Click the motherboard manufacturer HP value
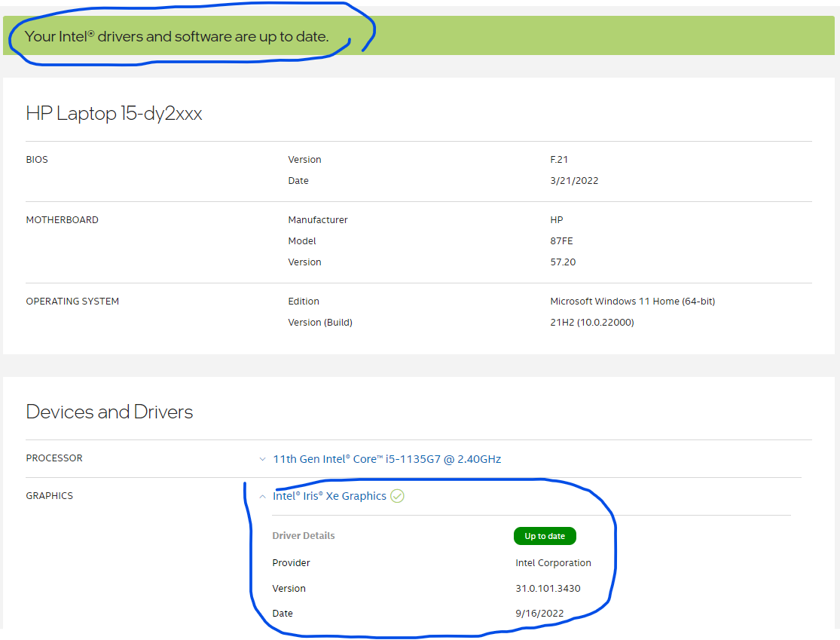The width and height of the screenshot is (840, 640). (556, 219)
